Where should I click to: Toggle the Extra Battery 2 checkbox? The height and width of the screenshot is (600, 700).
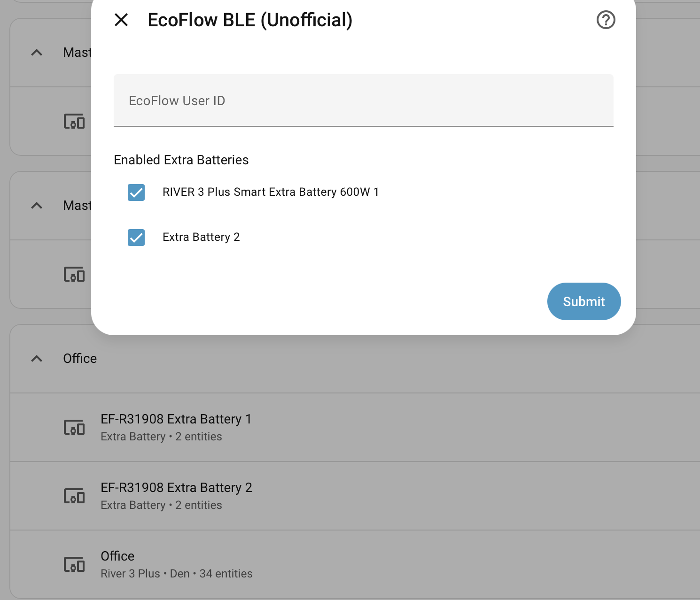pos(136,238)
